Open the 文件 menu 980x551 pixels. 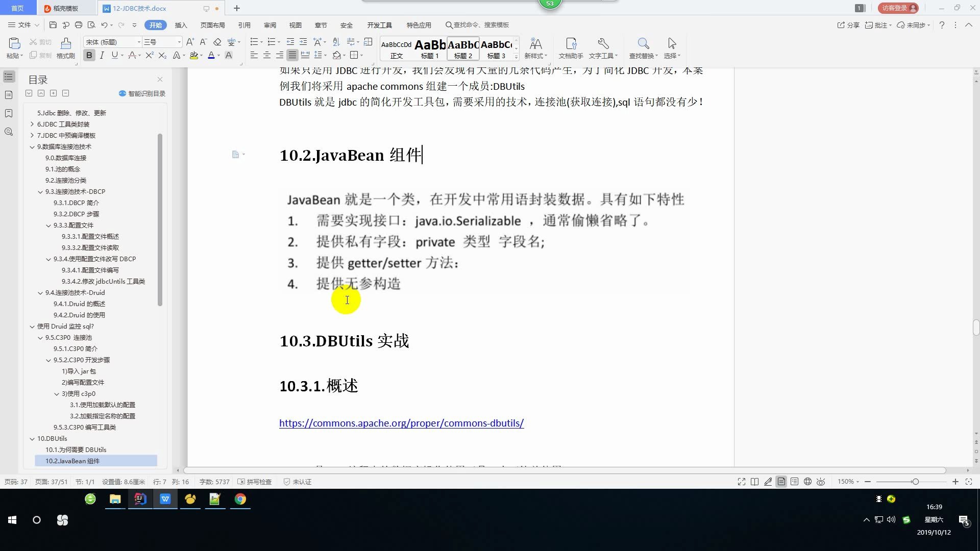coord(23,25)
